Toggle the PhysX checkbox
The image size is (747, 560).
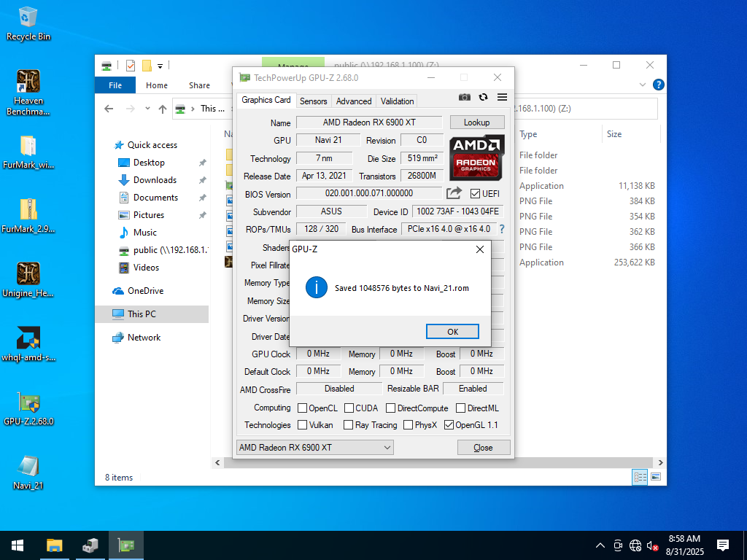[x=408, y=425]
